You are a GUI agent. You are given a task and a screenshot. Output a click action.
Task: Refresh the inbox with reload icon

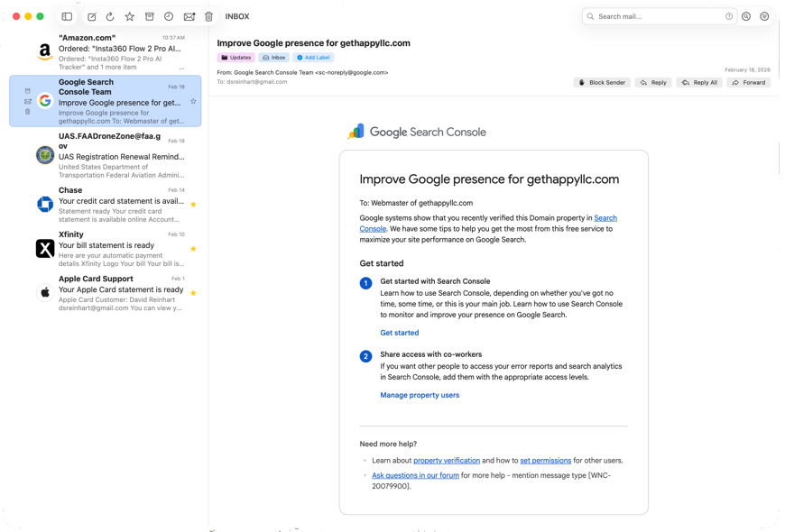pos(110,16)
